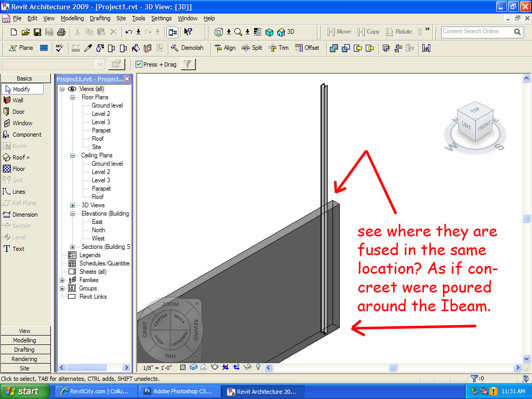
Task: Toggle model graphics style in view bar
Action: [193, 367]
